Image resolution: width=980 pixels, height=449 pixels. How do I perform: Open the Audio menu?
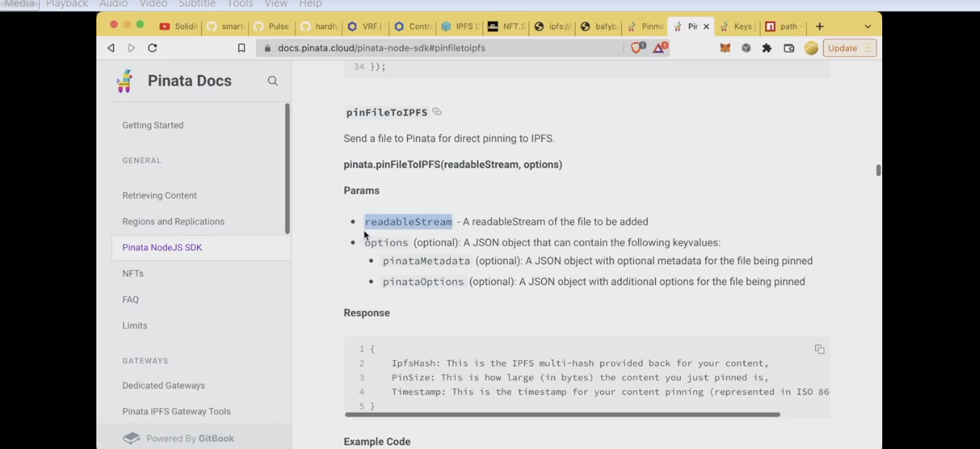coord(114,4)
